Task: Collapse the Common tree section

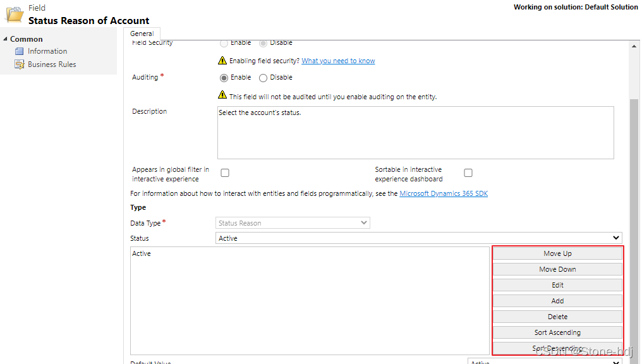Action: tap(5, 39)
